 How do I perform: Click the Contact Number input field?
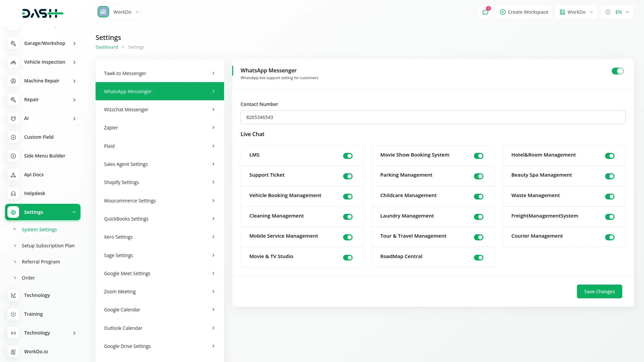click(x=433, y=117)
